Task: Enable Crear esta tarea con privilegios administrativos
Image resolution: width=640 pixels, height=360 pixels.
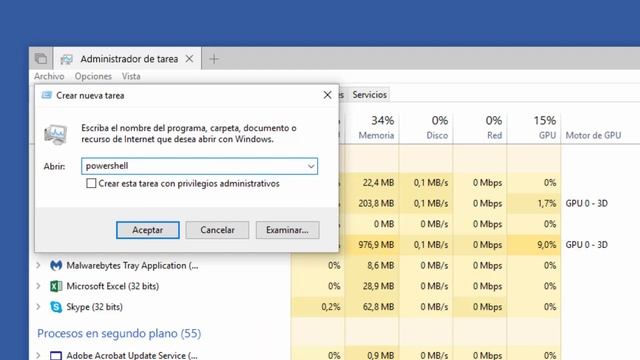Action: [x=91, y=183]
